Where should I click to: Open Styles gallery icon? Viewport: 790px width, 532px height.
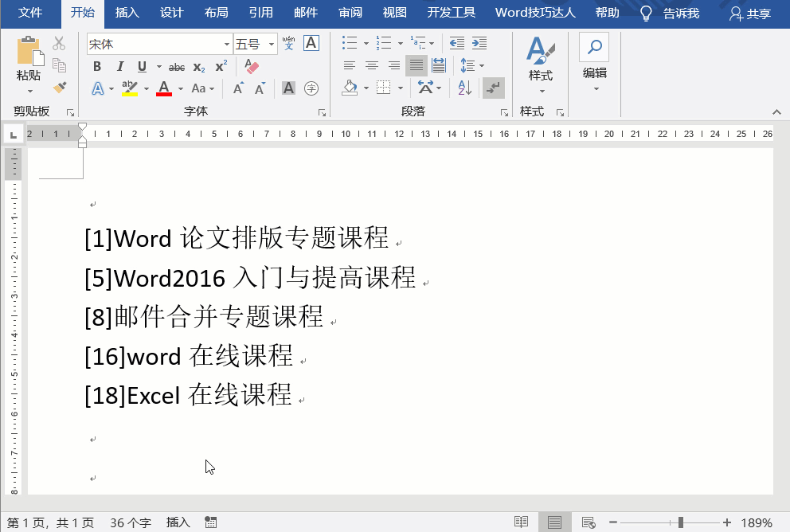541,50
